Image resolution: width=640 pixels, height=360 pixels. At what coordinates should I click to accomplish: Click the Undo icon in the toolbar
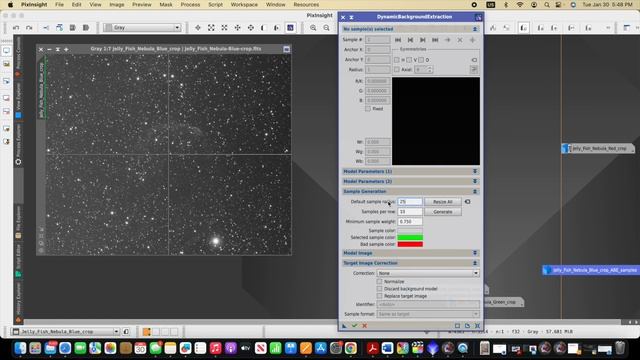tap(16, 28)
